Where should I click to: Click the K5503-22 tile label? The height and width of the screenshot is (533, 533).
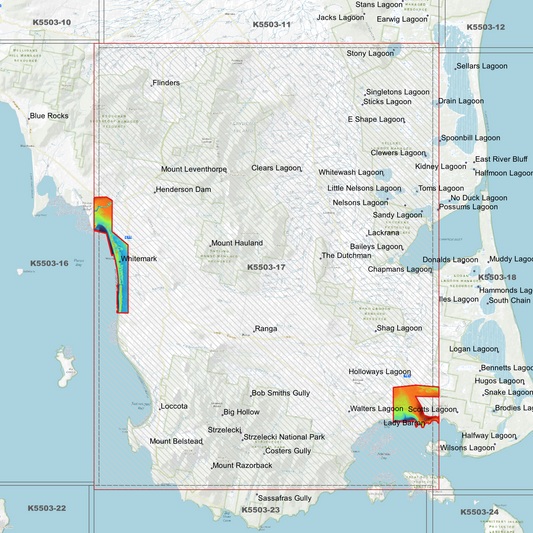tap(47, 508)
